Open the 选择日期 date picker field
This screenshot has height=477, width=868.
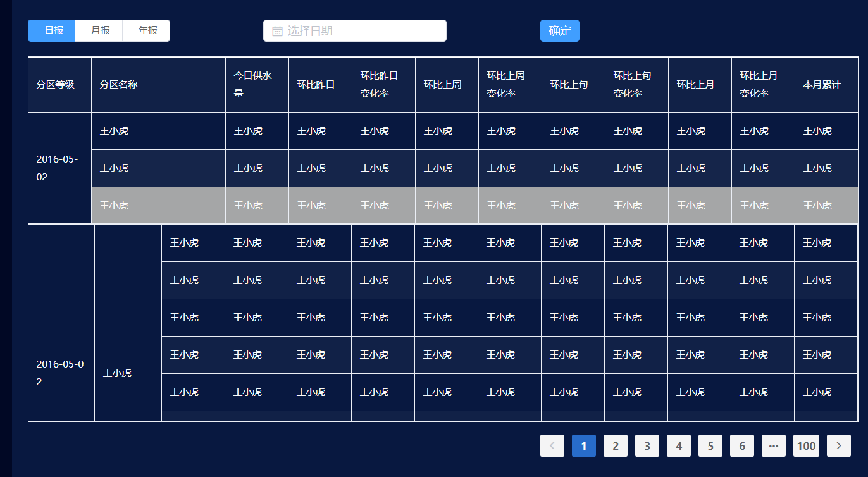point(355,31)
